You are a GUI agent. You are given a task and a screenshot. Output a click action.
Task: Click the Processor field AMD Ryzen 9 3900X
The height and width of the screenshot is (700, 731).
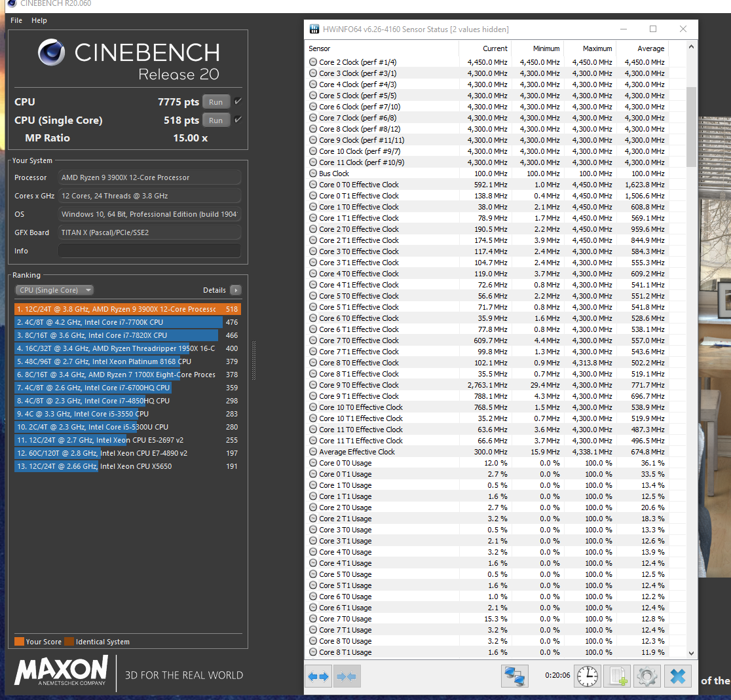149,177
